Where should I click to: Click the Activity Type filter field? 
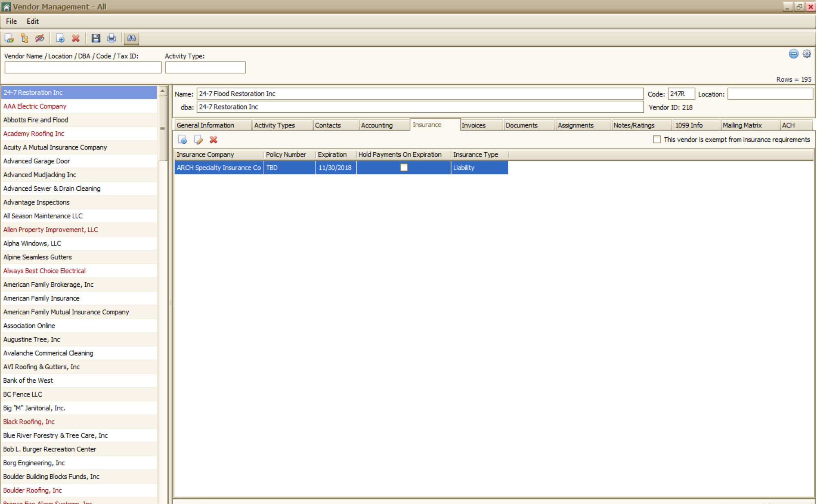[205, 67]
